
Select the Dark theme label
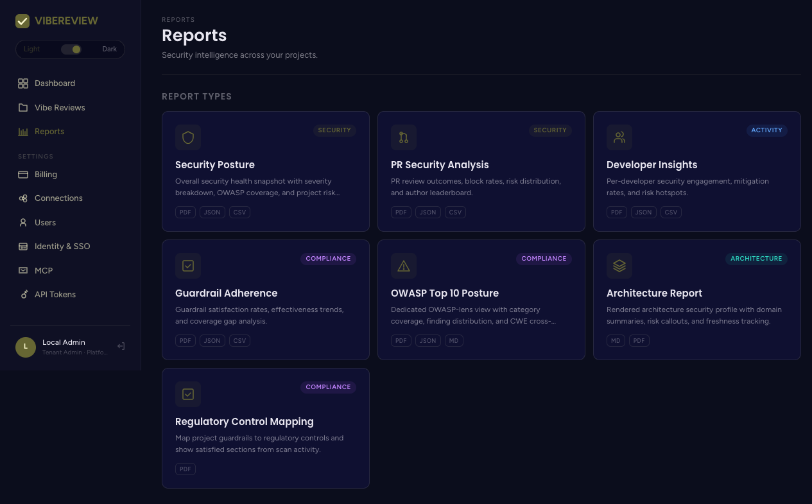click(x=110, y=49)
